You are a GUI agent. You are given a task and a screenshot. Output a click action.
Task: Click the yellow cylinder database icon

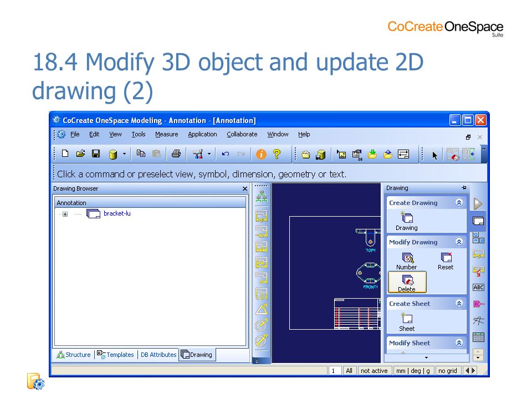pyautogui.click(x=113, y=155)
